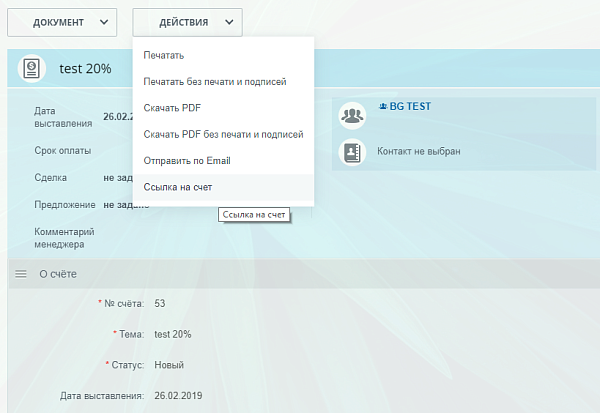The width and height of the screenshot is (600, 413).
Task: Open the ДОКУМЕНТ dropdown button
Action: (x=62, y=23)
